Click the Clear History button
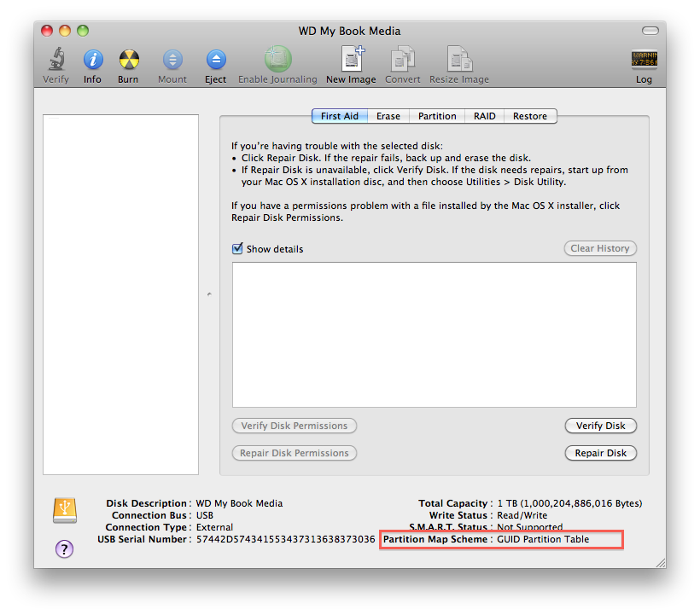The width and height of the screenshot is (700, 615). pyautogui.click(x=600, y=248)
